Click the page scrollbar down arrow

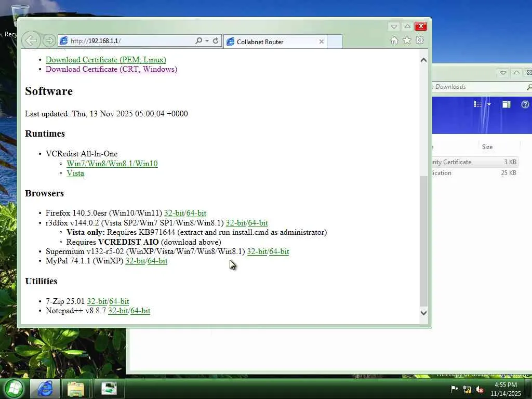click(x=423, y=313)
